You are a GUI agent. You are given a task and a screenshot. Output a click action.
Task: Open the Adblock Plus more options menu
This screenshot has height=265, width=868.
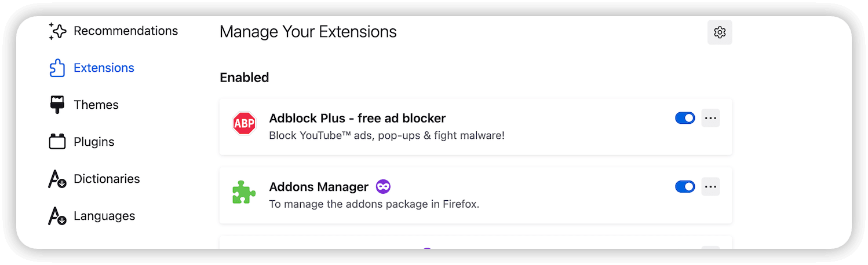(x=710, y=118)
